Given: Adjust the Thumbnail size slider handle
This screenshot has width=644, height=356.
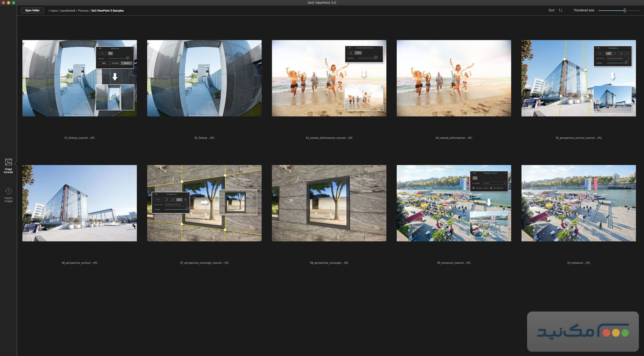Looking at the screenshot, I should click(x=624, y=10).
